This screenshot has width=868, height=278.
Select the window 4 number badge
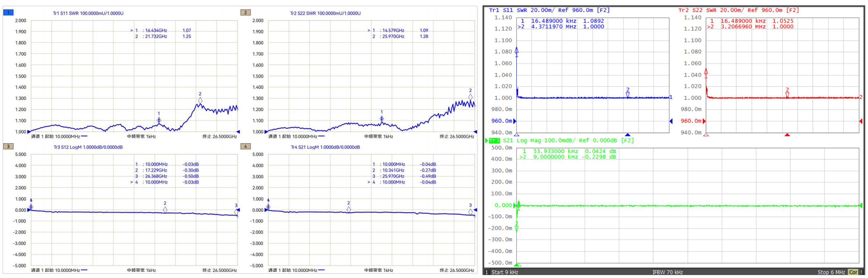[x=245, y=146]
